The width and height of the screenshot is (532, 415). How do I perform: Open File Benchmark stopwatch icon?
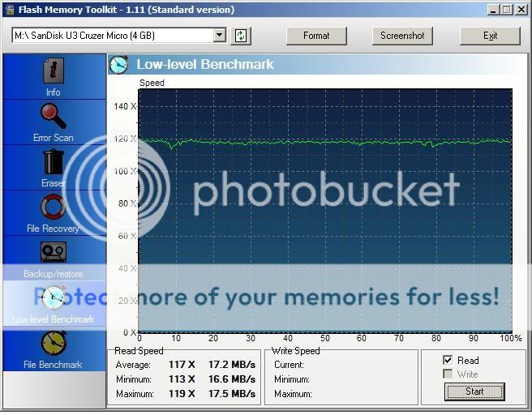54,343
